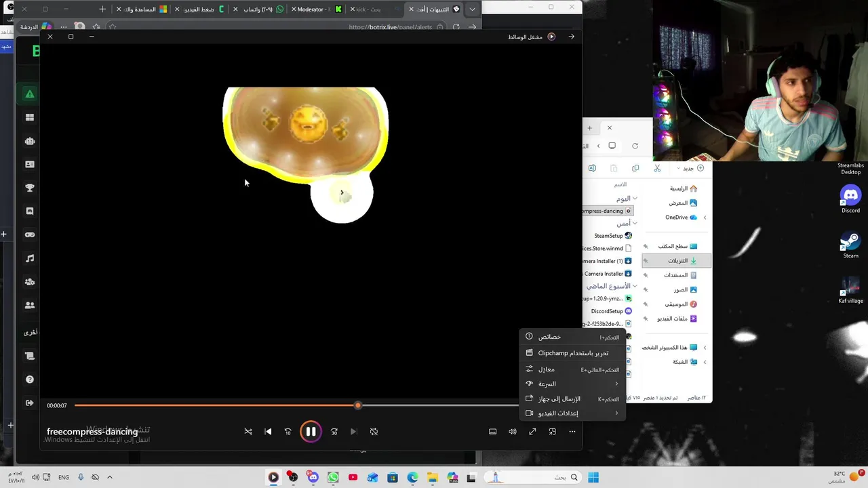Expand the Speed (السرعة) submenu

click(x=573, y=384)
